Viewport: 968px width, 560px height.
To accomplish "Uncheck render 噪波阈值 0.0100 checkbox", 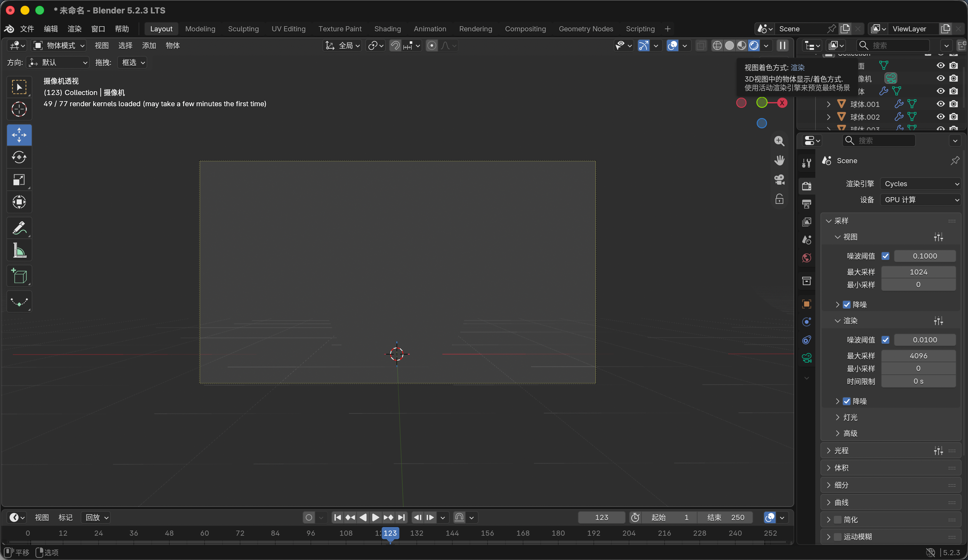I will tap(885, 340).
